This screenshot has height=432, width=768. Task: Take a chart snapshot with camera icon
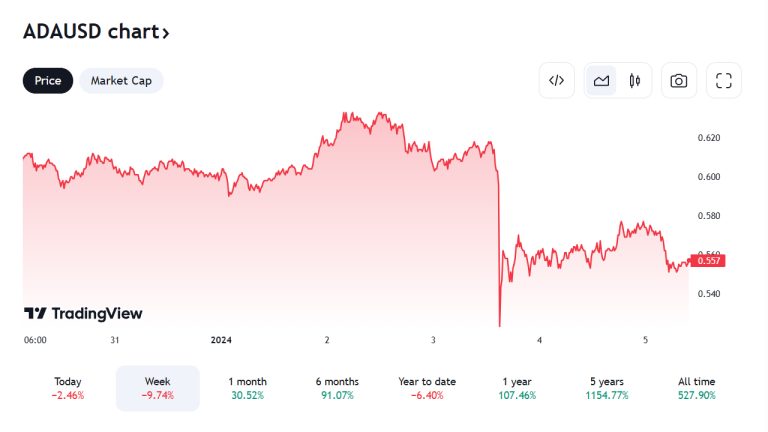(679, 81)
